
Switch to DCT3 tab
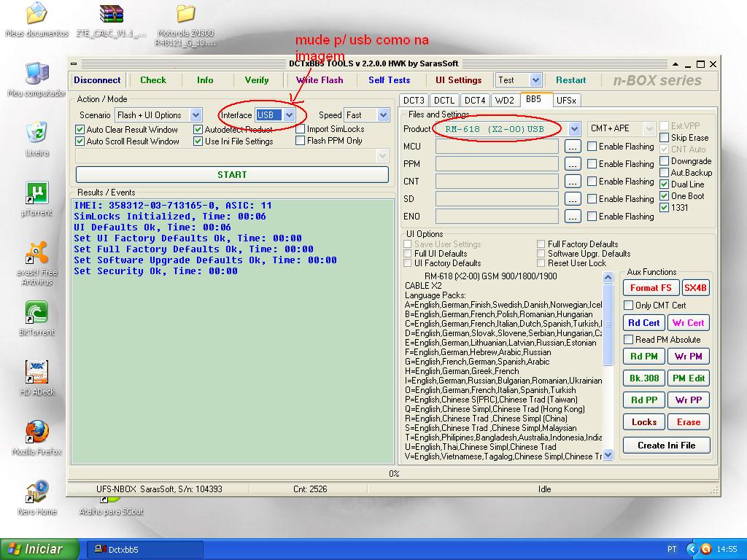(x=414, y=101)
